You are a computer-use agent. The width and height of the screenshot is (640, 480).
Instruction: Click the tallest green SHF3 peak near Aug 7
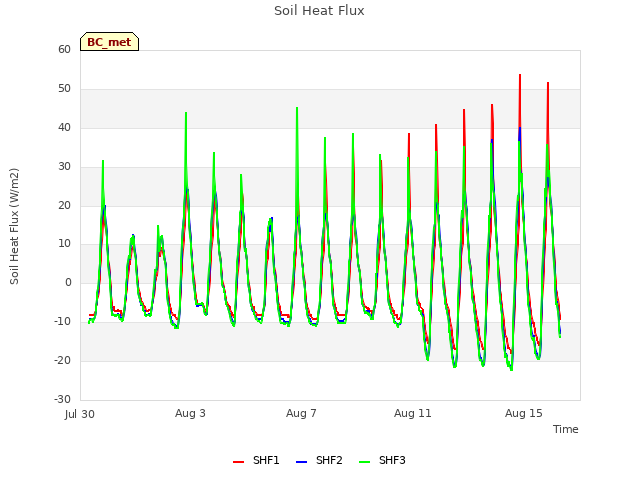click(297, 109)
